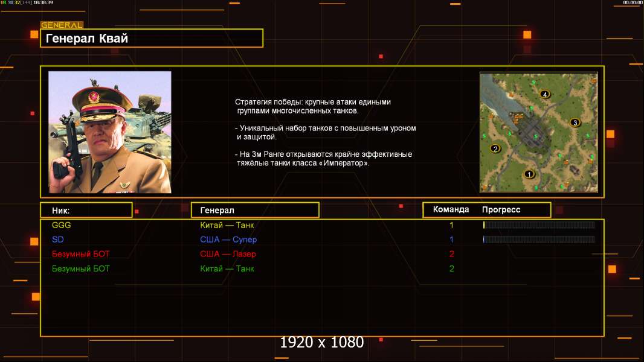
Task: Select the green 'Безумный БОТ' player
Action: (x=80, y=268)
